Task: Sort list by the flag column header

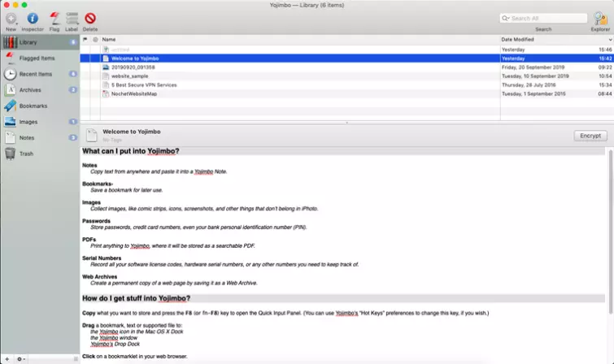Action: tap(85, 39)
